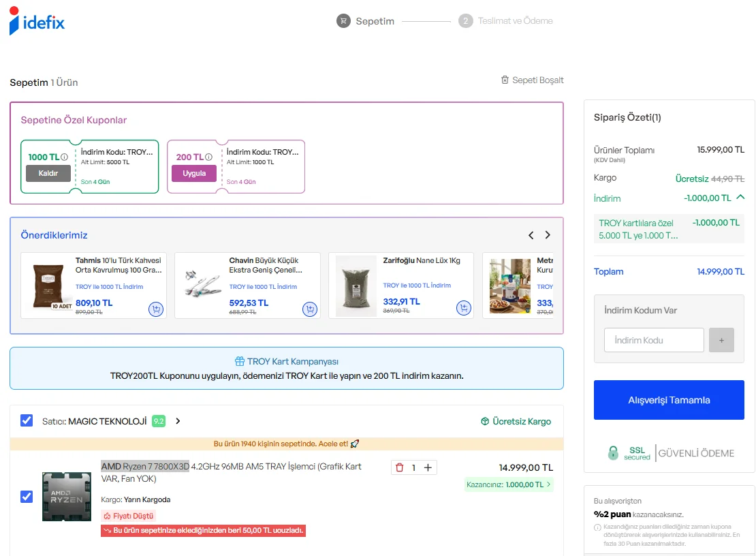756x556 pixels.
Task: Select the Sepetim cart step icon
Action: 343,20
